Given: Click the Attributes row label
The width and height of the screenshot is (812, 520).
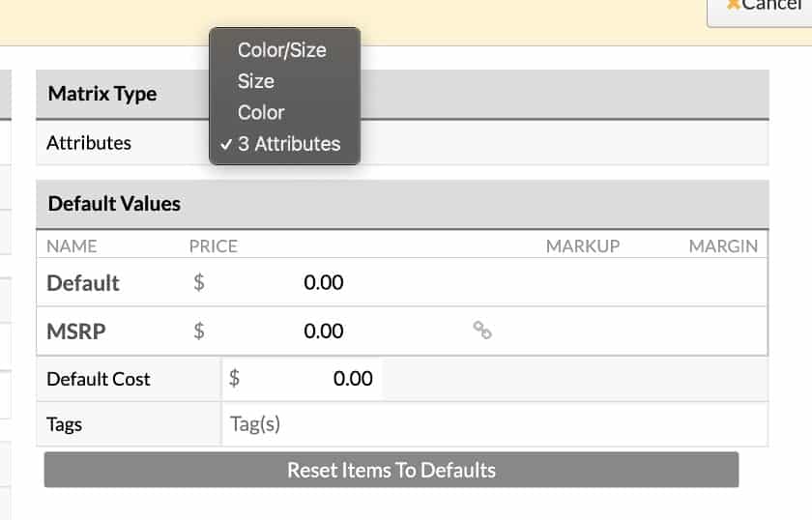Looking at the screenshot, I should point(89,143).
